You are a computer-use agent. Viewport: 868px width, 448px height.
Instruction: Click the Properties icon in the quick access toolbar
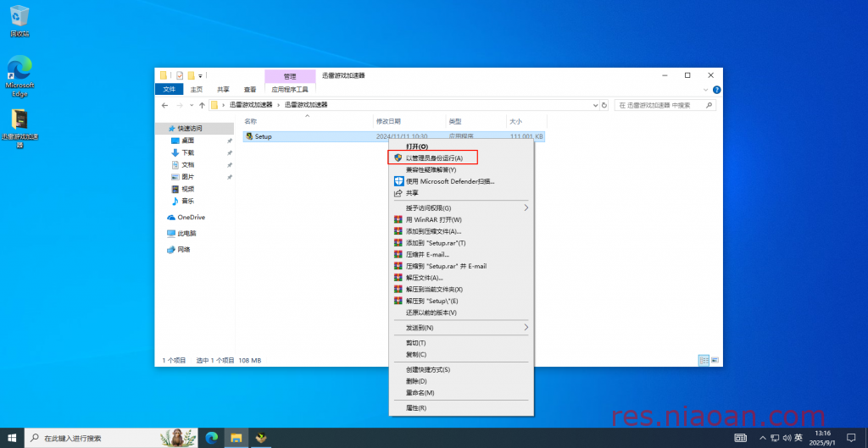180,75
